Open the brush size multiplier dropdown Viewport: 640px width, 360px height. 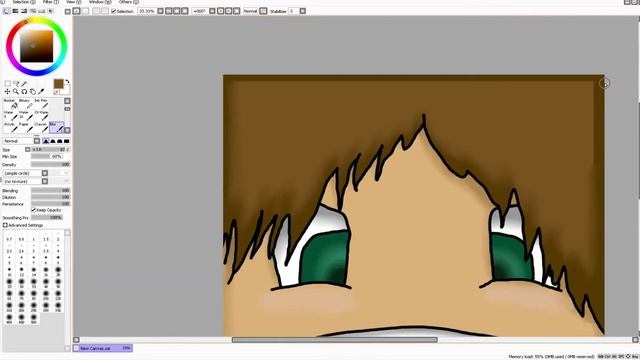(27, 149)
